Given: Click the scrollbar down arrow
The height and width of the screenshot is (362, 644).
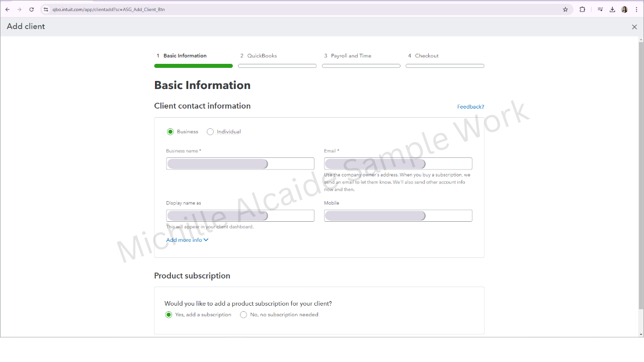Looking at the screenshot, I should point(640,334).
